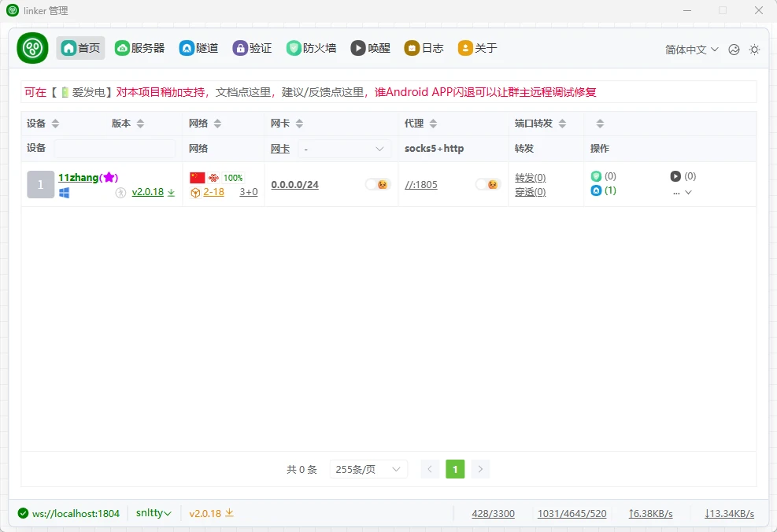Click the grey person icon beside v2.0.18
Screen dimensions: 777x532
tap(120, 193)
